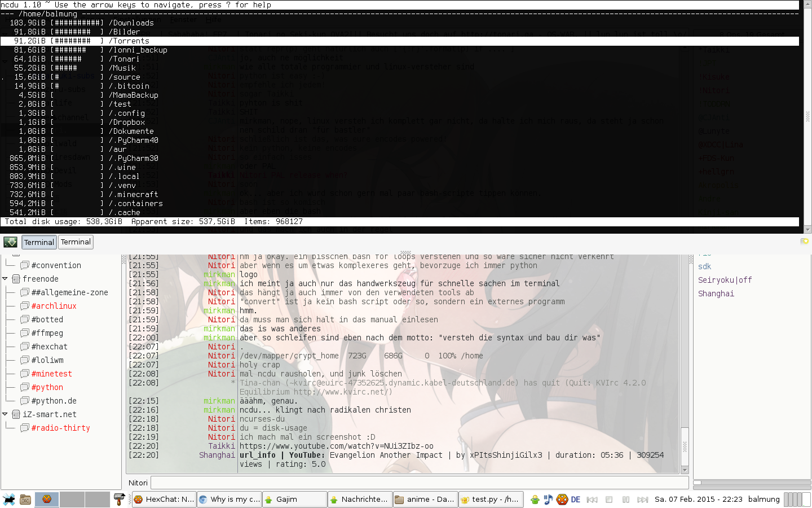The width and height of the screenshot is (812, 508).
Task: Toggle the DE keyboard layout indicator
Action: (x=575, y=500)
